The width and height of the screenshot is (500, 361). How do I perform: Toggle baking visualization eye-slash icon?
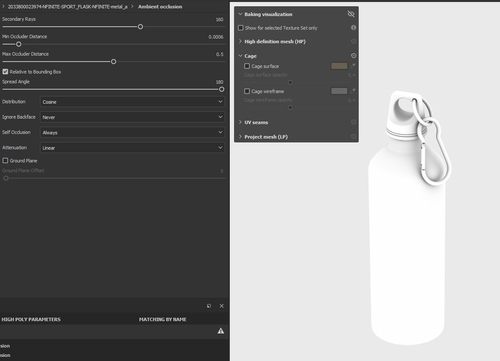(x=351, y=14)
